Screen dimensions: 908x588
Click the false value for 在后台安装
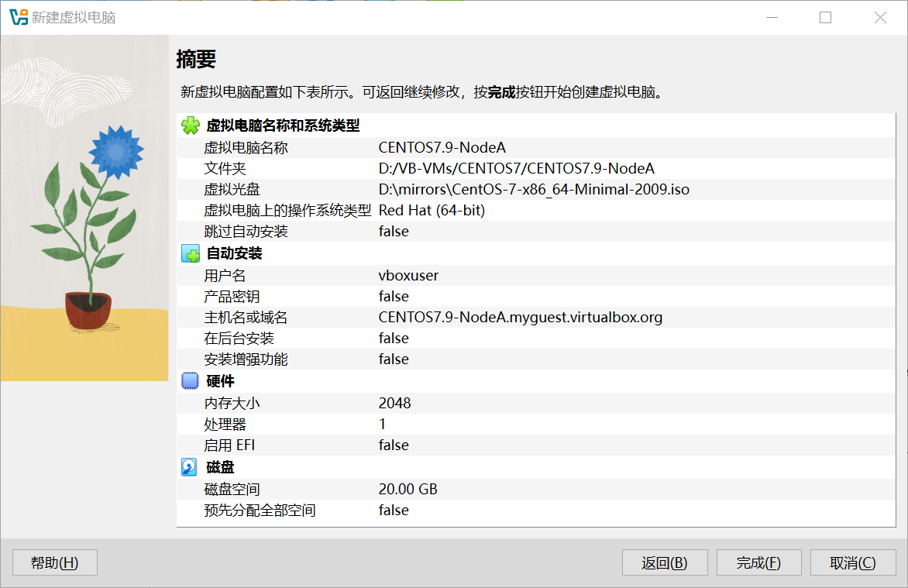pyautogui.click(x=394, y=339)
